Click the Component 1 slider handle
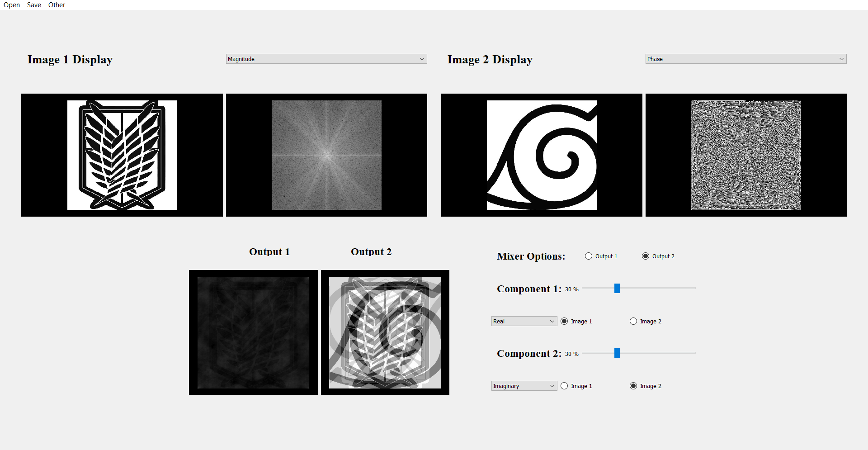Image resolution: width=868 pixels, height=450 pixels. pyautogui.click(x=617, y=288)
